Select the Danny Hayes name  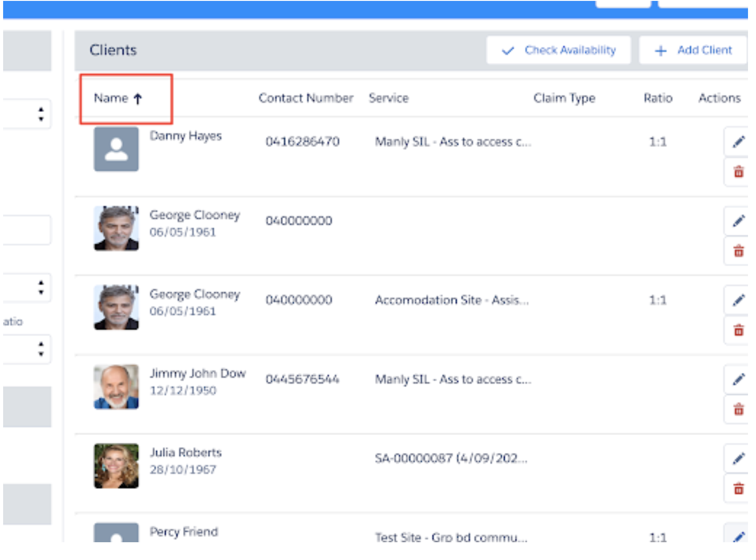(186, 136)
